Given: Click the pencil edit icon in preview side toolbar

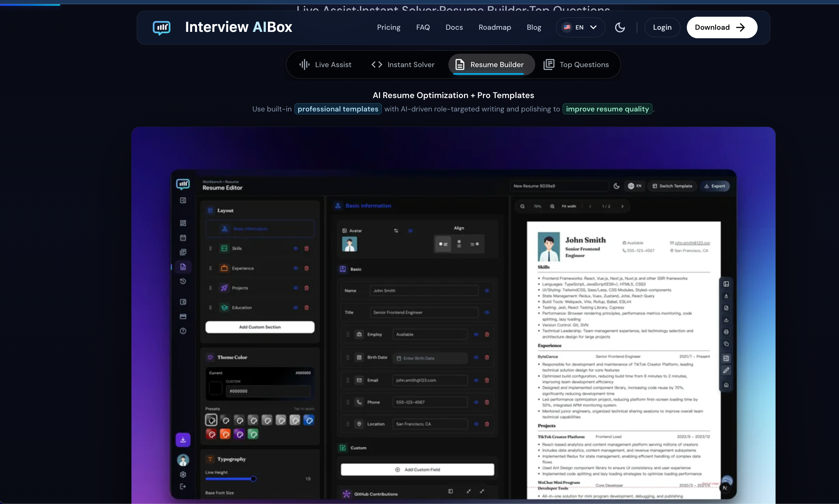Looking at the screenshot, I should [x=726, y=370].
